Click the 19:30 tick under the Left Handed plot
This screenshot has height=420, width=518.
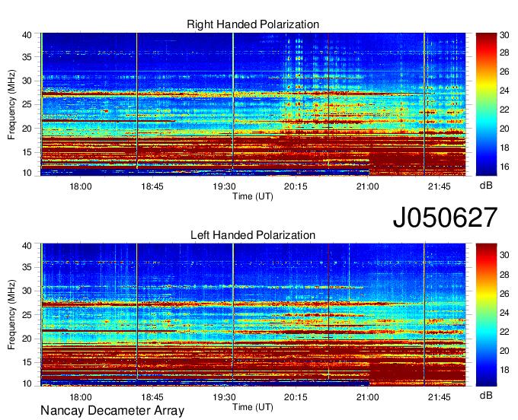(224, 397)
